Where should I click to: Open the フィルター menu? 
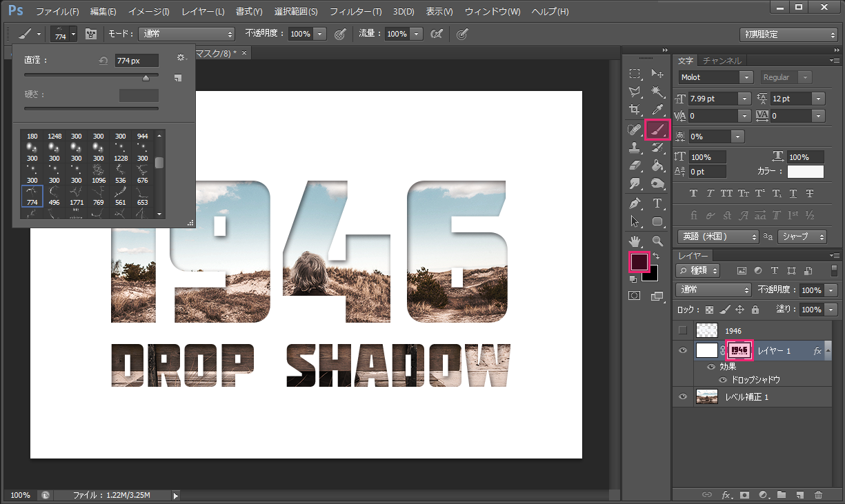point(355,11)
